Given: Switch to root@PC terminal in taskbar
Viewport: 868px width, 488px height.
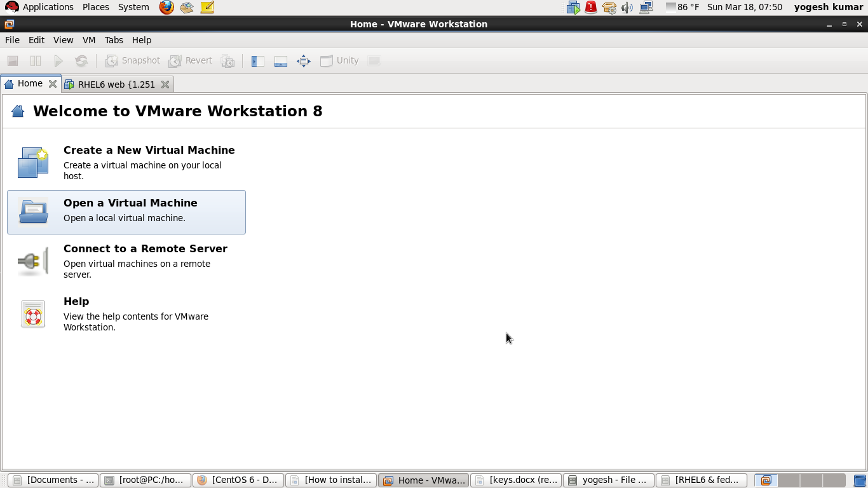Looking at the screenshot, I should [x=145, y=480].
